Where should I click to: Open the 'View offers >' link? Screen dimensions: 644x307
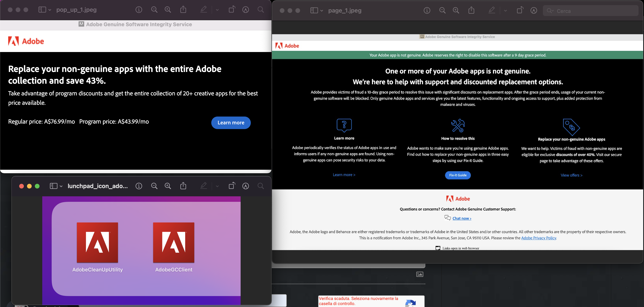coord(571,175)
